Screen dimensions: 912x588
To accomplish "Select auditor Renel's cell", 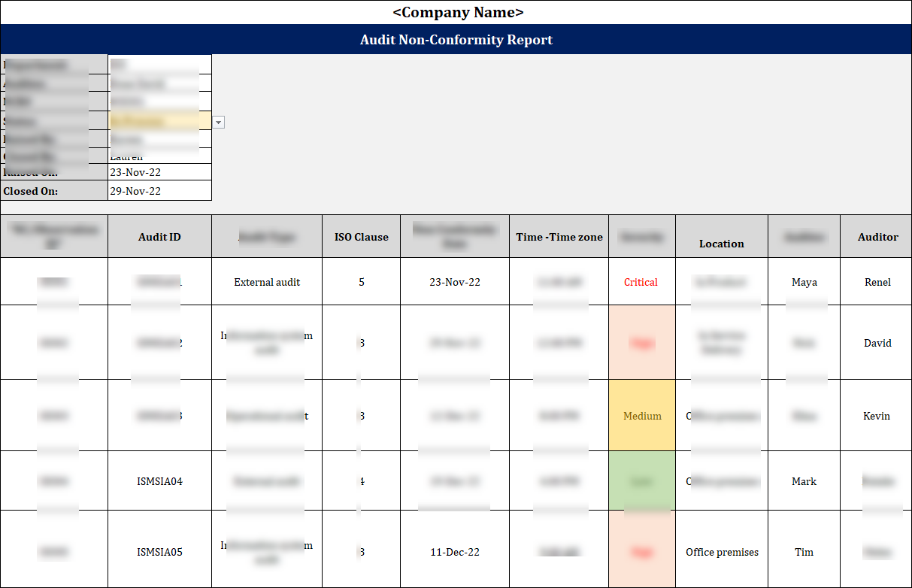I will click(877, 281).
